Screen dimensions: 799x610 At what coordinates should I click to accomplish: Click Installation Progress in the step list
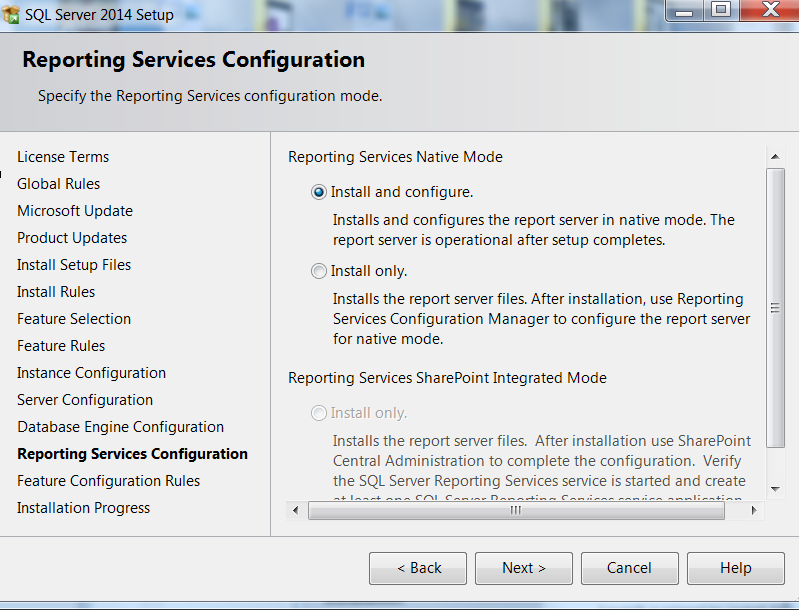(83, 508)
